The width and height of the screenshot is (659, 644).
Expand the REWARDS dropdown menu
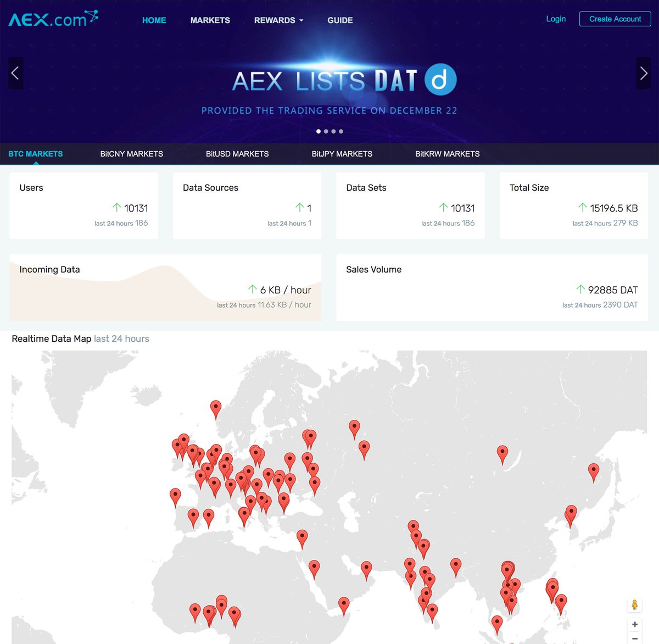(x=278, y=20)
